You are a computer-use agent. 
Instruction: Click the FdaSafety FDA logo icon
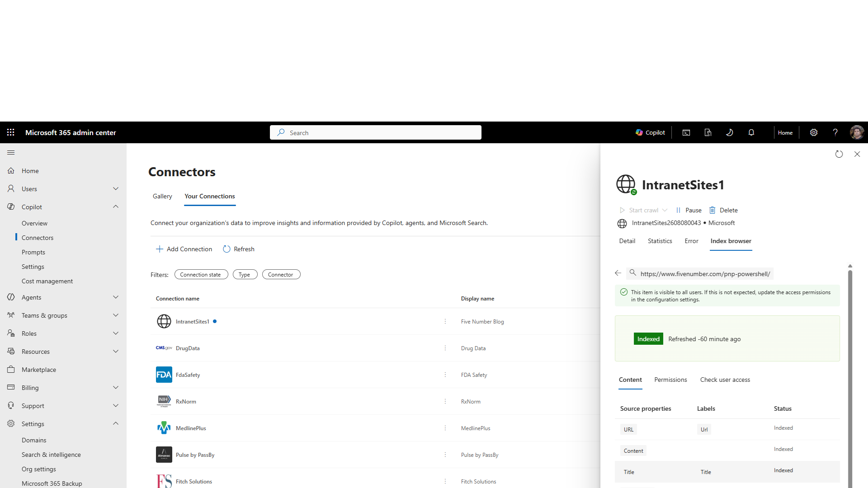point(164,375)
